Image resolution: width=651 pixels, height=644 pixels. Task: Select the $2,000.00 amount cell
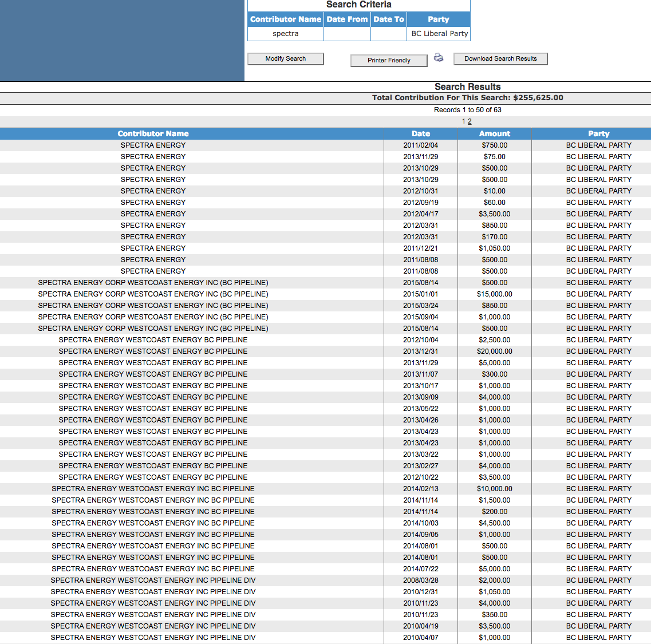pos(495,580)
